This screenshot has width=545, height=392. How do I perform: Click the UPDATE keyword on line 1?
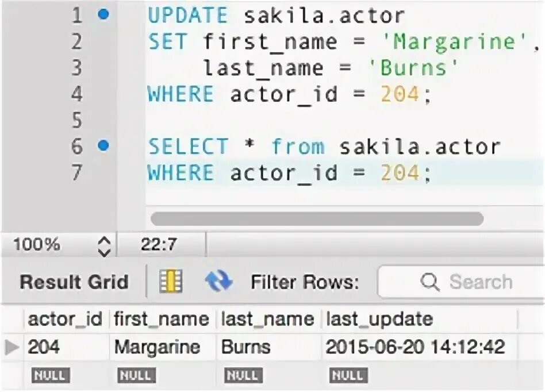187,16
